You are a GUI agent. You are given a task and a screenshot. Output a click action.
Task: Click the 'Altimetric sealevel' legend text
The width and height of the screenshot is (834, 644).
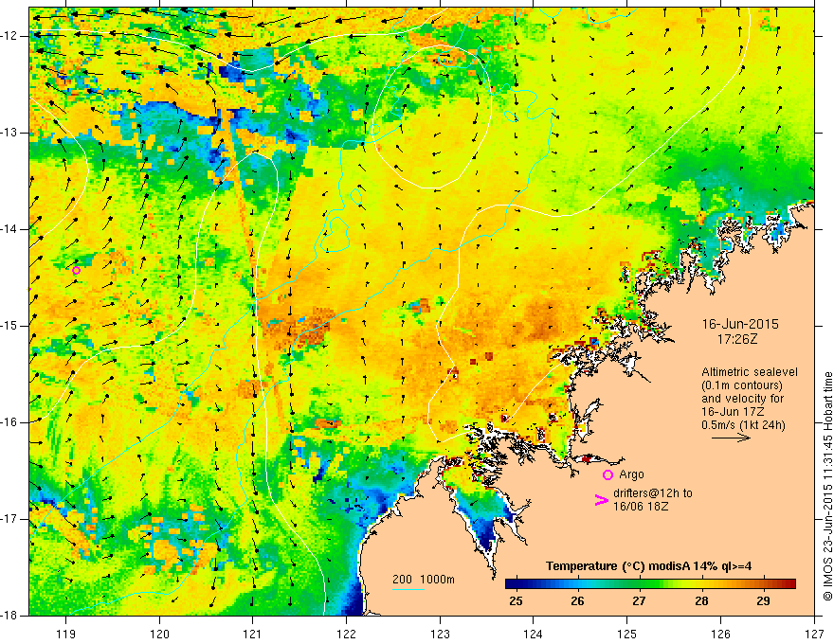(750, 372)
